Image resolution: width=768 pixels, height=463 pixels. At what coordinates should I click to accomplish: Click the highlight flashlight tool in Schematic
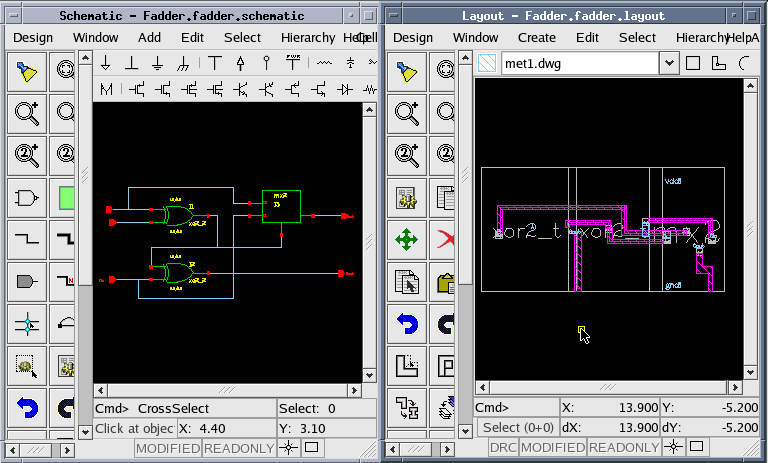coord(26,71)
